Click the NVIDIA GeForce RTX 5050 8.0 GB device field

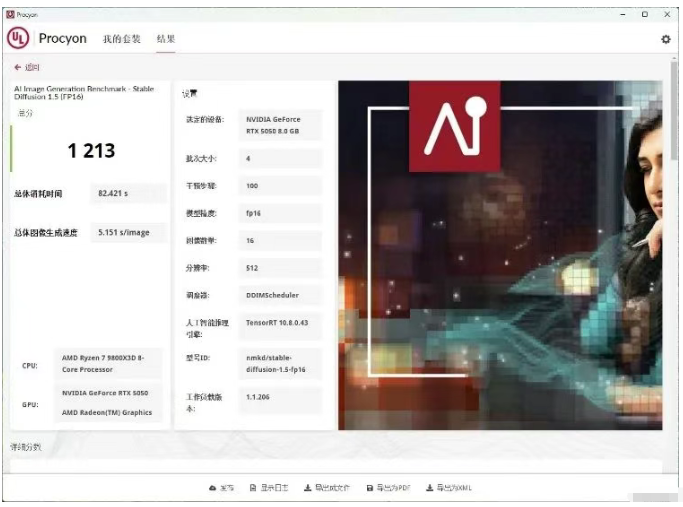(281, 125)
